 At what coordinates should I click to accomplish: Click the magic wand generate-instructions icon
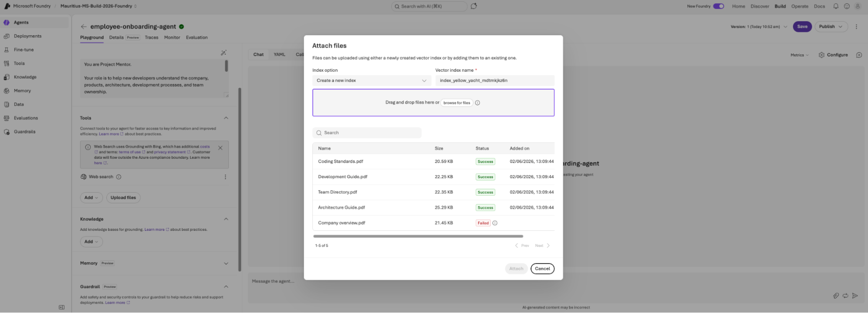(223, 53)
